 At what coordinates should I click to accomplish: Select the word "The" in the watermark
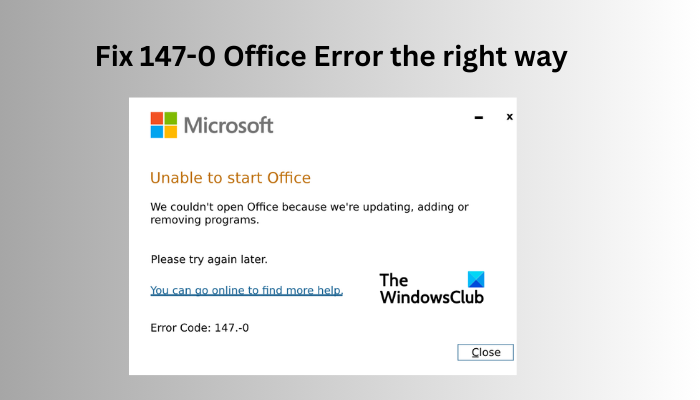click(394, 281)
